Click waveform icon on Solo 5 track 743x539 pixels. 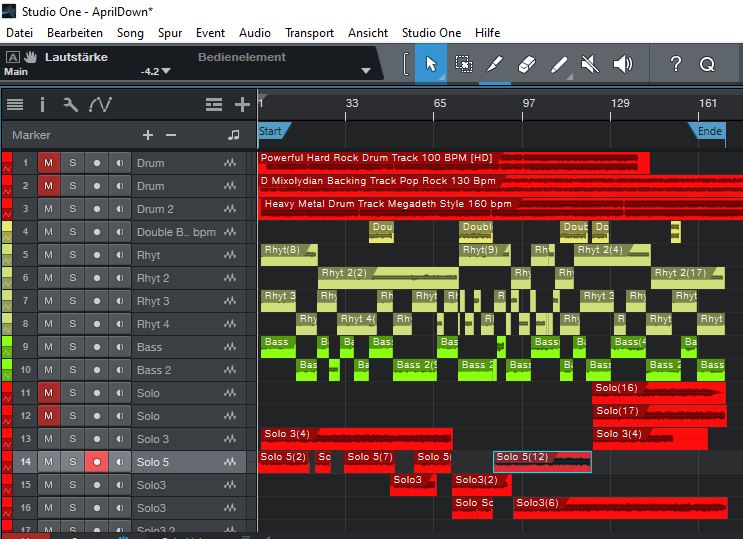point(230,462)
